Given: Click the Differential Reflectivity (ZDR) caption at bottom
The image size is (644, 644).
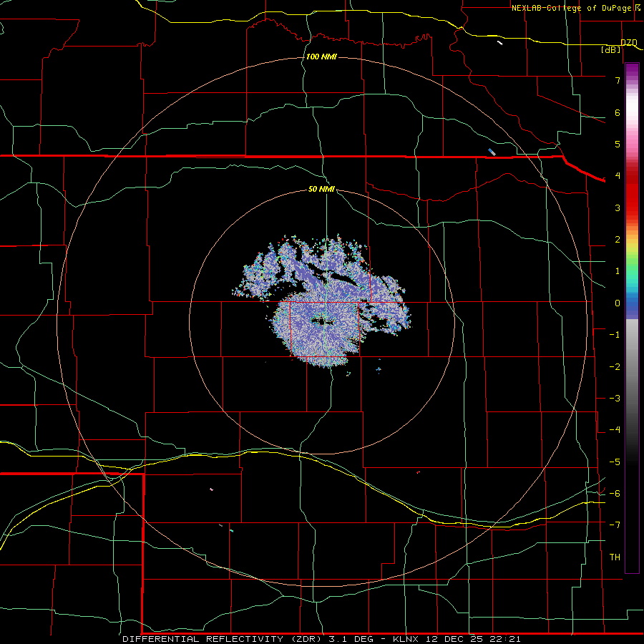Looking at the screenshot, I should (321, 639).
